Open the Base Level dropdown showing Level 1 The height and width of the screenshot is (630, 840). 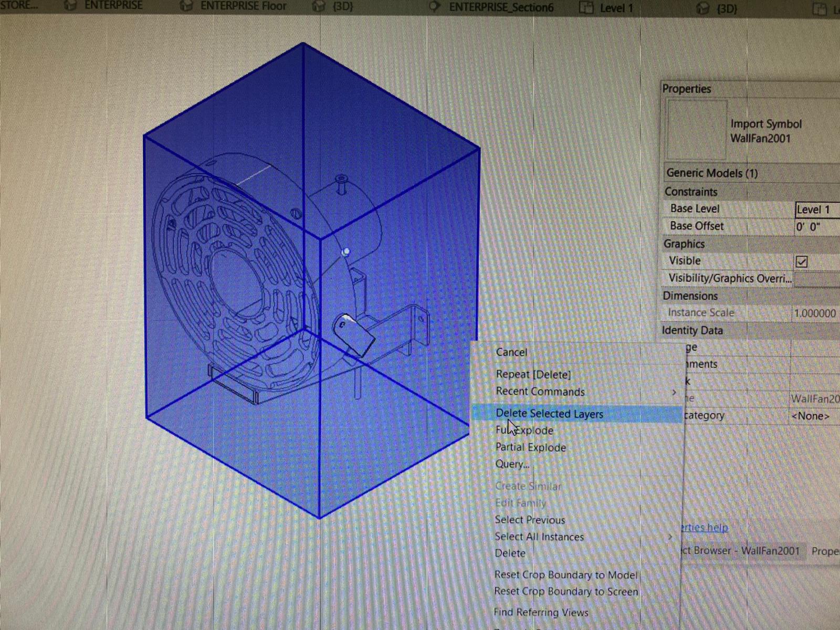[815, 209]
